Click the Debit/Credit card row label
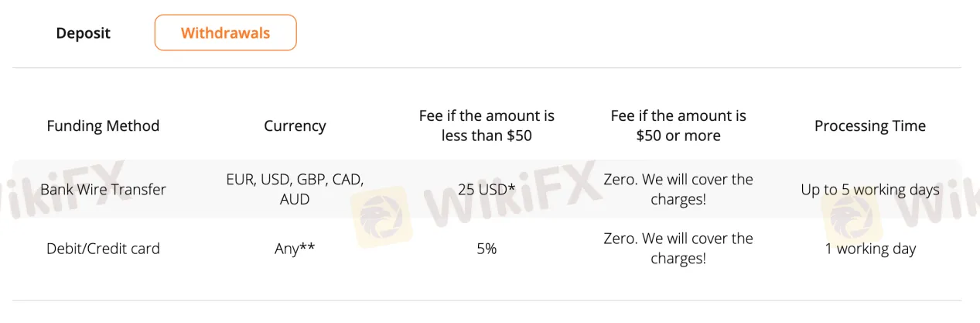Image resolution: width=980 pixels, height=323 pixels. point(103,249)
